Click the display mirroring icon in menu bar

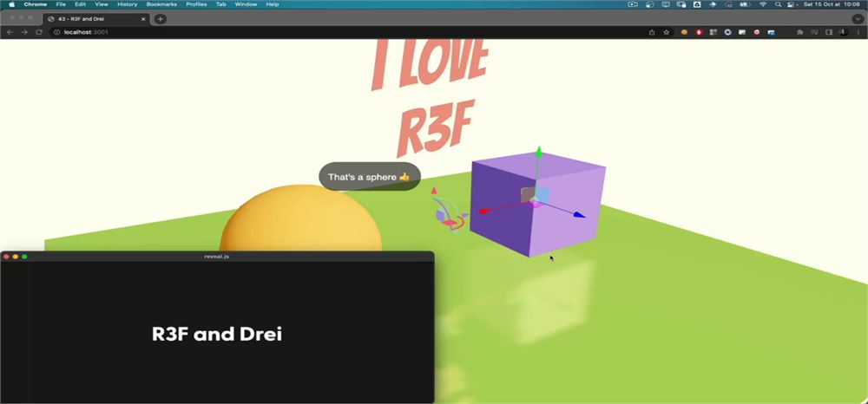(666, 4)
